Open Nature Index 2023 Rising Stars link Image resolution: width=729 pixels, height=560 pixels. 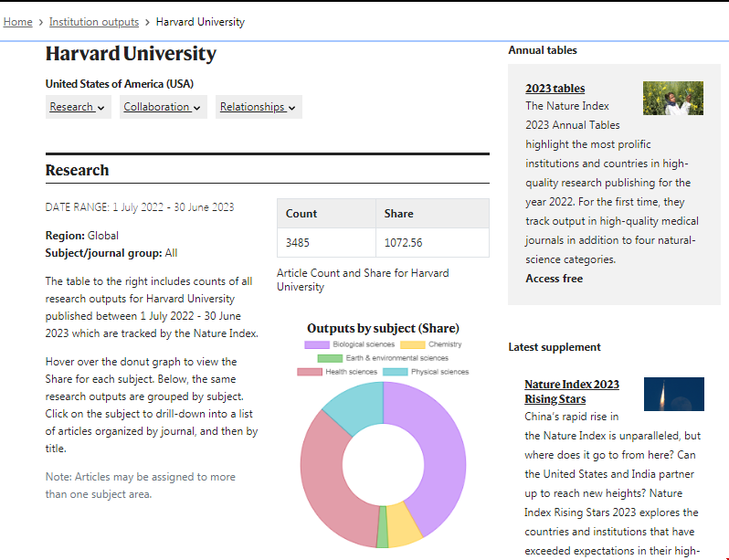571,391
